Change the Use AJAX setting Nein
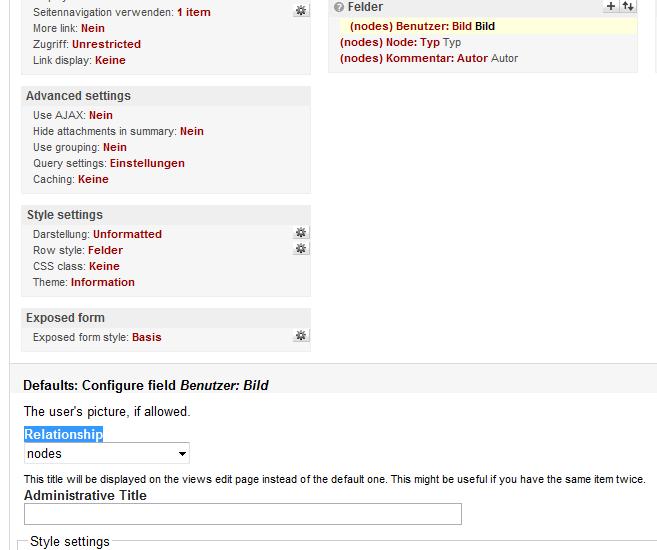The image size is (657, 550). (x=101, y=116)
